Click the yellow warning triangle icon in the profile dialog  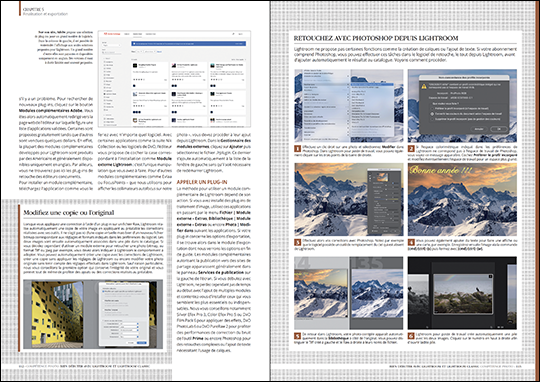point(424,86)
